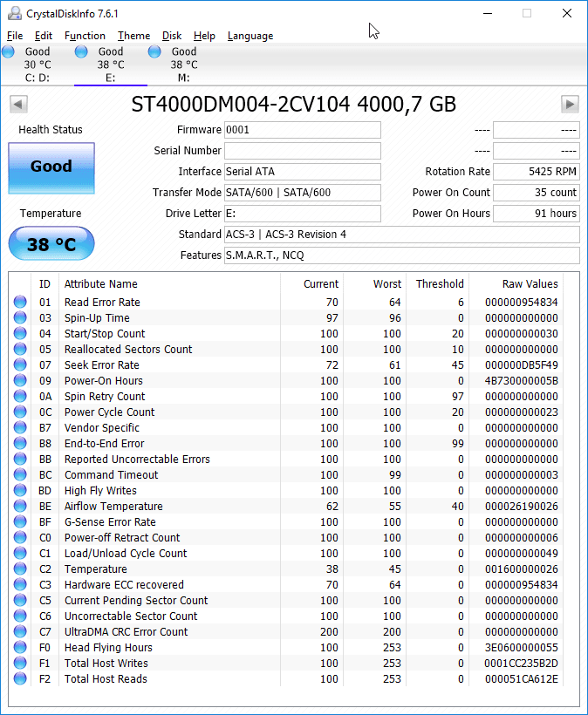Image resolution: width=588 pixels, height=715 pixels.
Task: Click status orb for Total Host Reads
Action: point(20,678)
